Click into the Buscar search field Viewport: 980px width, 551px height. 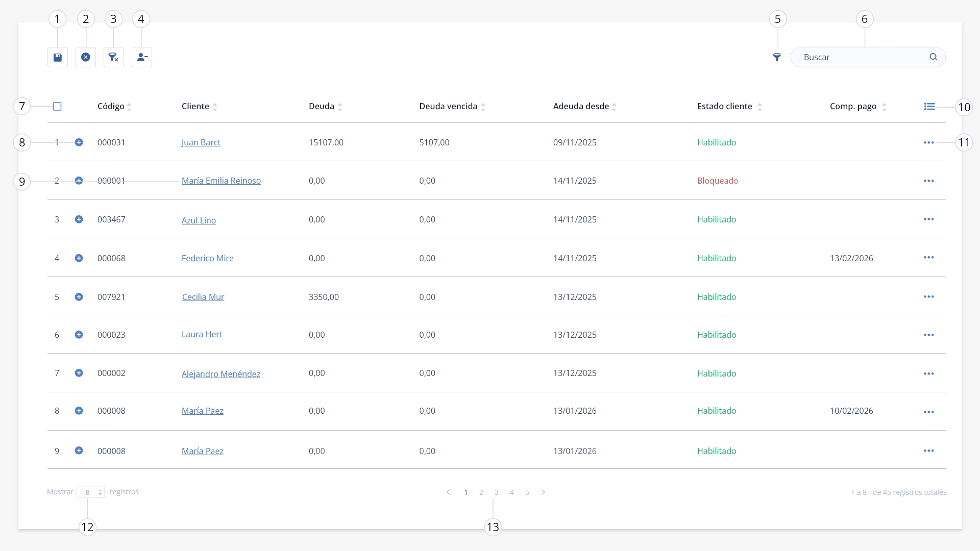pos(863,57)
